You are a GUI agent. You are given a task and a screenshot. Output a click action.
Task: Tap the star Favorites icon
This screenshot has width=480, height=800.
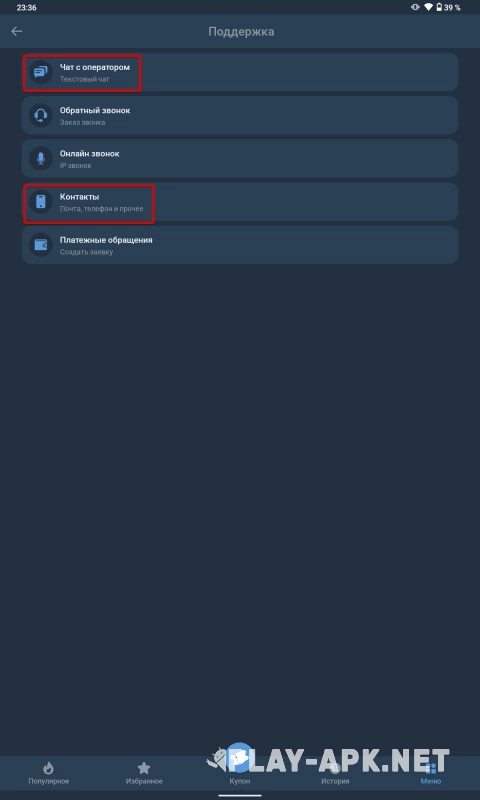(x=144, y=768)
